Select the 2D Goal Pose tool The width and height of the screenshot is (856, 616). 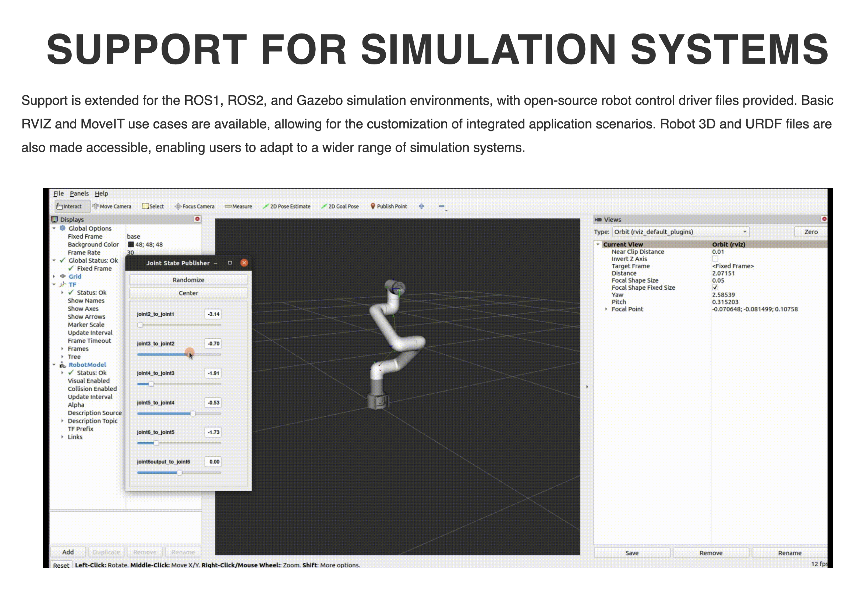(340, 206)
